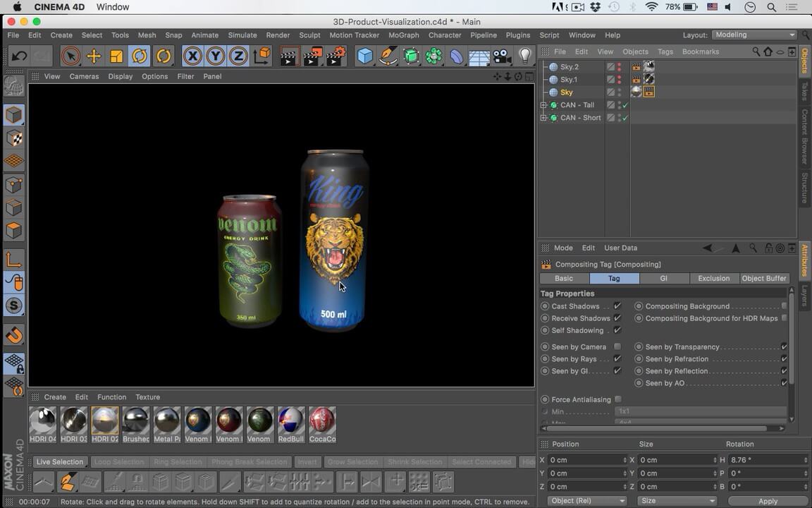812x508 pixels.
Task: Click the Live Selection button
Action: coord(59,462)
